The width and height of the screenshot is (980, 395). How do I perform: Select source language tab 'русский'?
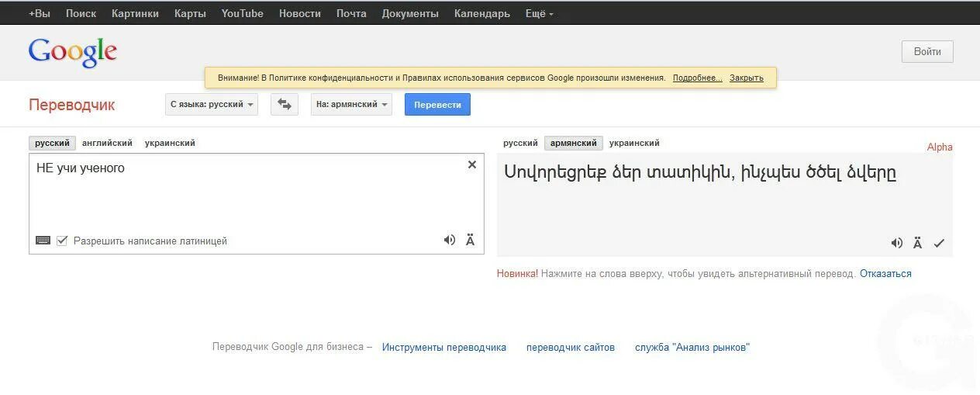pyautogui.click(x=52, y=143)
